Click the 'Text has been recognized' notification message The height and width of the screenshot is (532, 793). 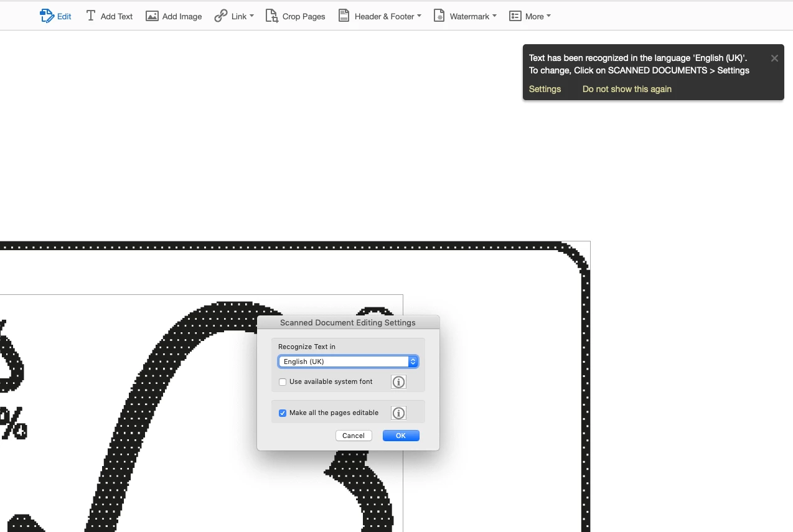point(639,64)
